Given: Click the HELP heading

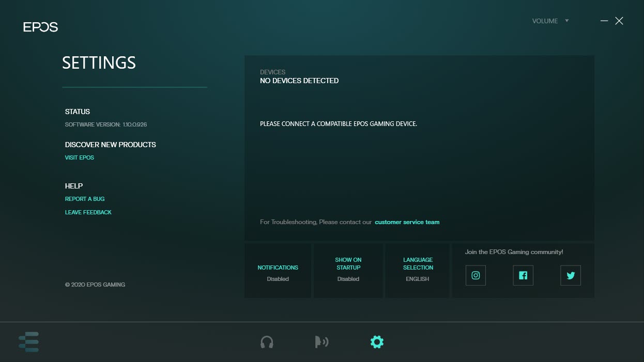Looking at the screenshot, I should click(74, 186).
